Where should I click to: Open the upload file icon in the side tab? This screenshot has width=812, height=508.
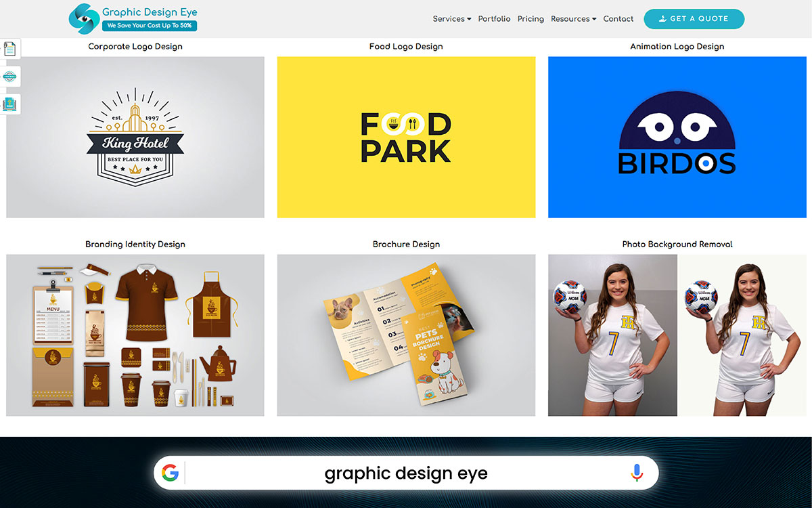[x=9, y=104]
